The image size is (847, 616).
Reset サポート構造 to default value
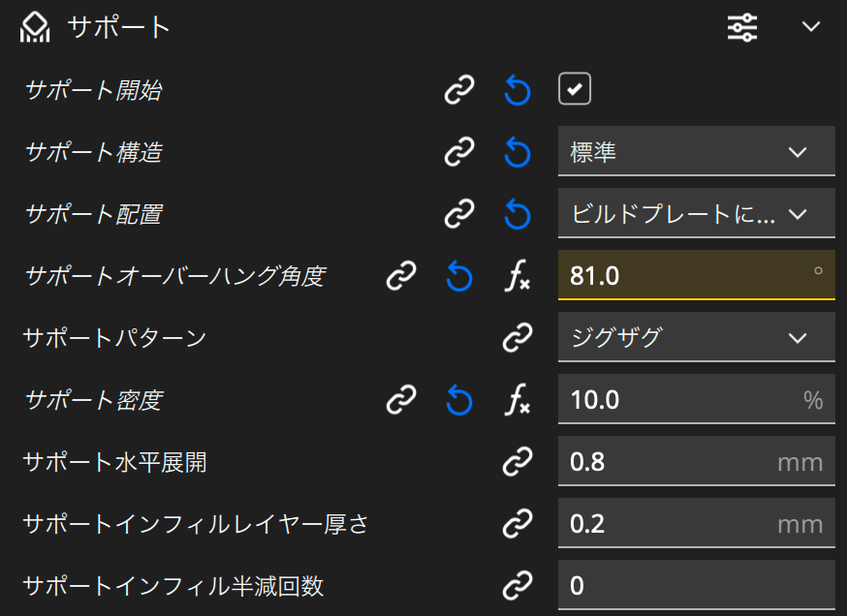pos(517,152)
